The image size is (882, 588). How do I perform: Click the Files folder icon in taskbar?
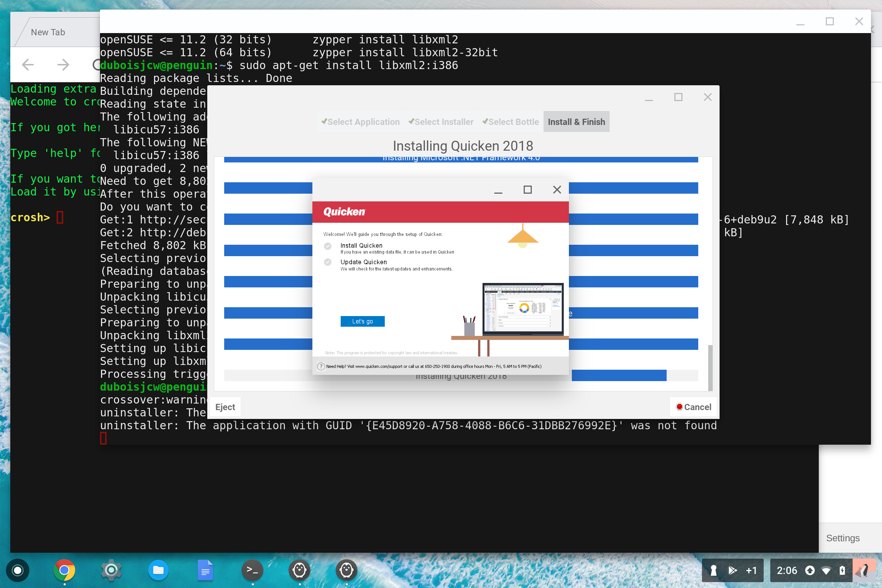159,570
